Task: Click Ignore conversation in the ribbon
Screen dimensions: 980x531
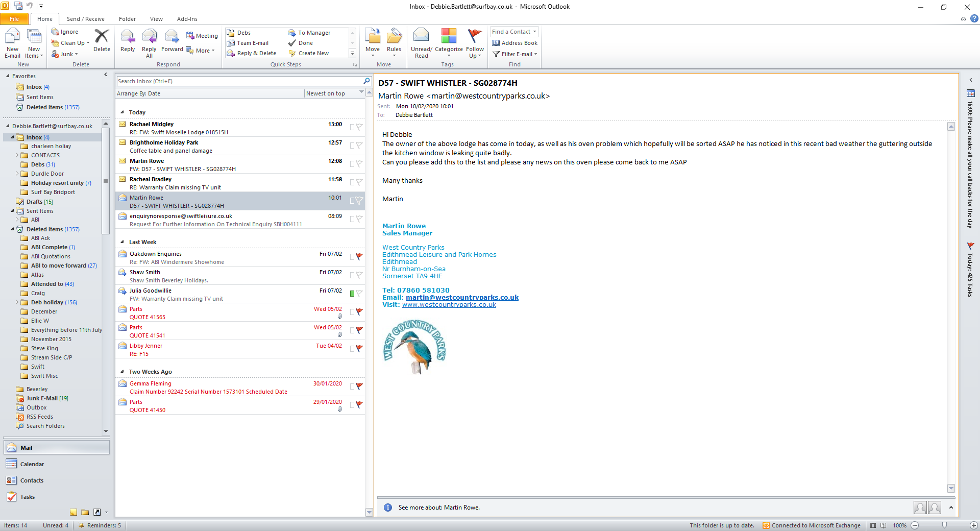Action: point(65,32)
